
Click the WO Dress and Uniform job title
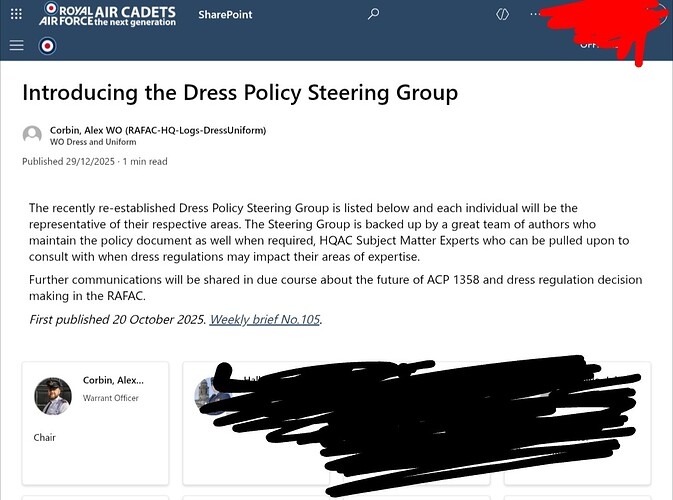point(94,142)
